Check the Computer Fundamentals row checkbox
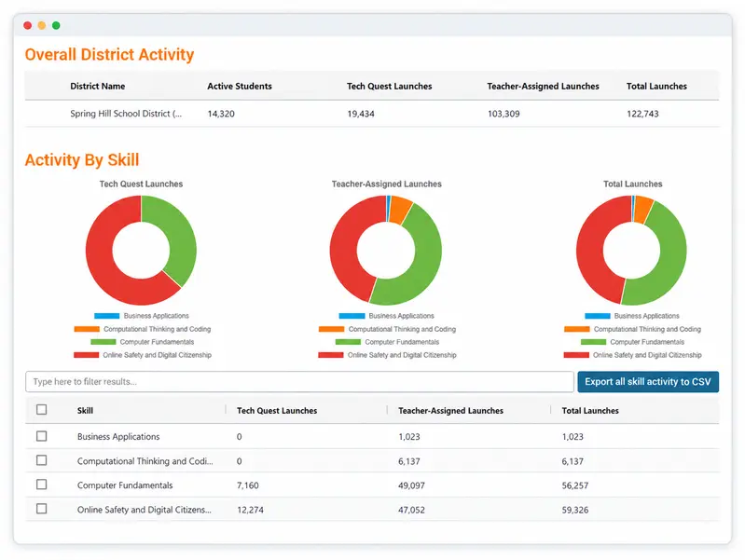The width and height of the screenshot is (745, 560). click(x=42, y=485)
